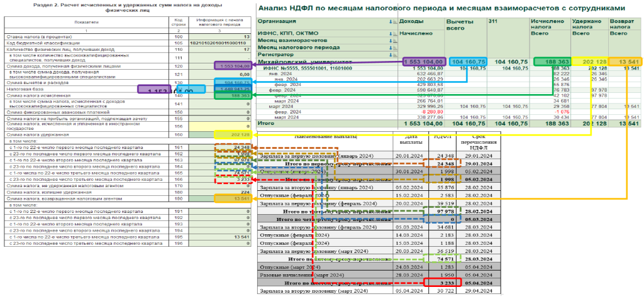This screenshot has height=297, width=644.
Task: Click the НДФЛ amount 30 722
Action: (445, 291)
